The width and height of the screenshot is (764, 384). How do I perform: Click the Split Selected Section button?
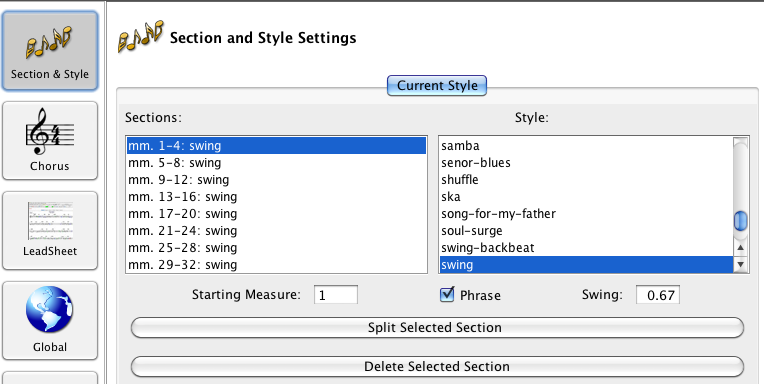pyautogui.click(x=437, y=327)
